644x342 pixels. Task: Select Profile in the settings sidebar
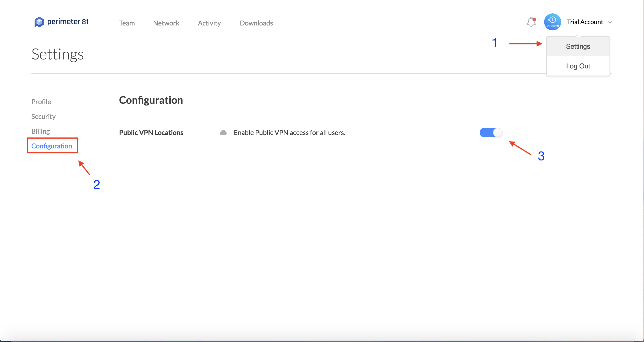pyautogui.click(x=41, y=102)
